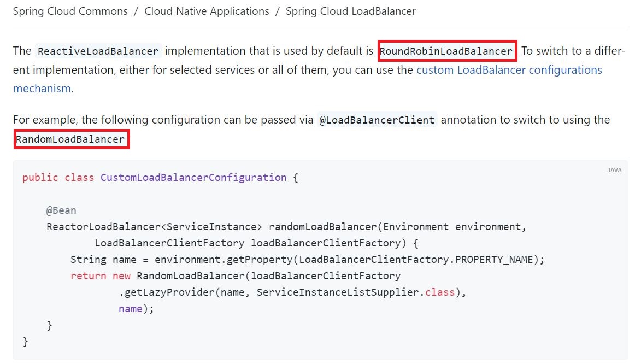The width and height of the screenshot is (641, 364).
Task: Click the 'public class' keywords
Action: tap(58, 178)
